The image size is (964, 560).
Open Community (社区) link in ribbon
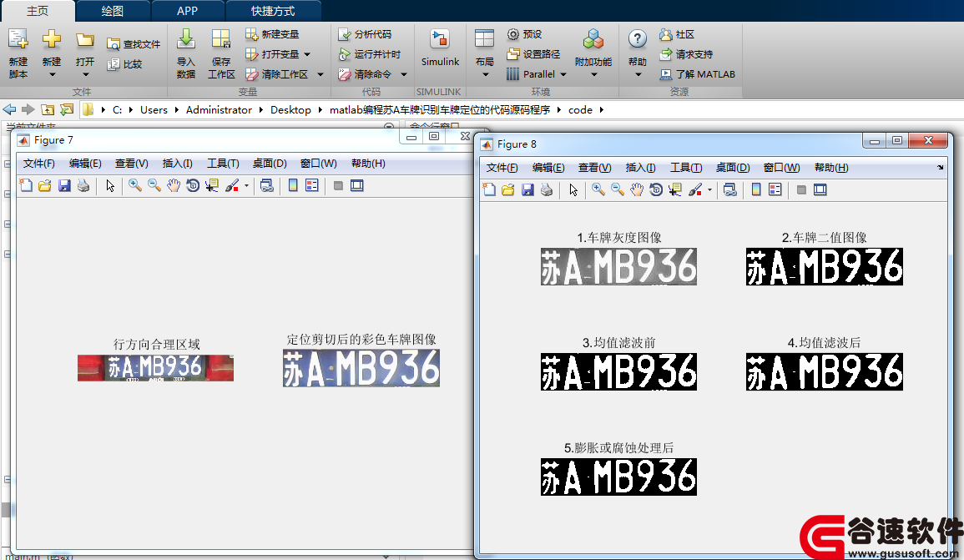click(x=677, y=34)
